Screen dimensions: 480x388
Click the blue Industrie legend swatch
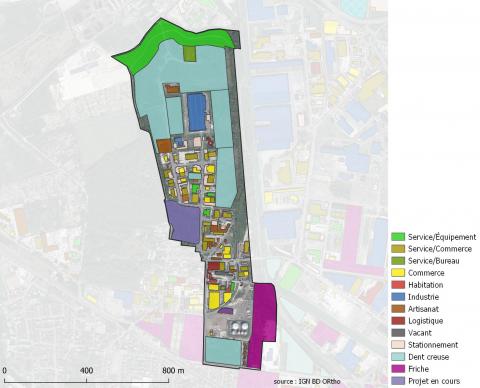coord(398,297)
